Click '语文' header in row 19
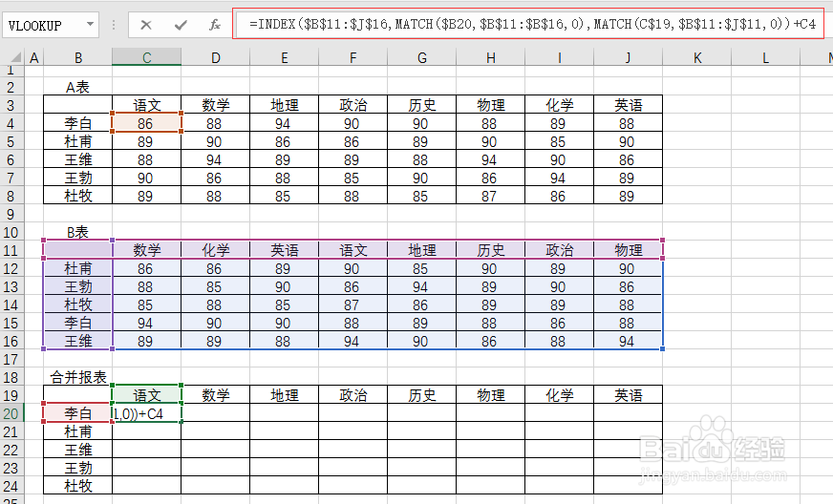Screen dimensions: 833x504 (x=146, y=395)
